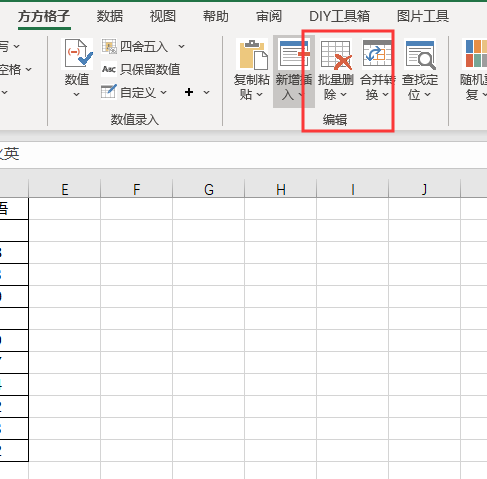Expand the 四舍五入 dropdown arrow
The height and width of the screenshot is (479, 487).
[x=181, y=46]
